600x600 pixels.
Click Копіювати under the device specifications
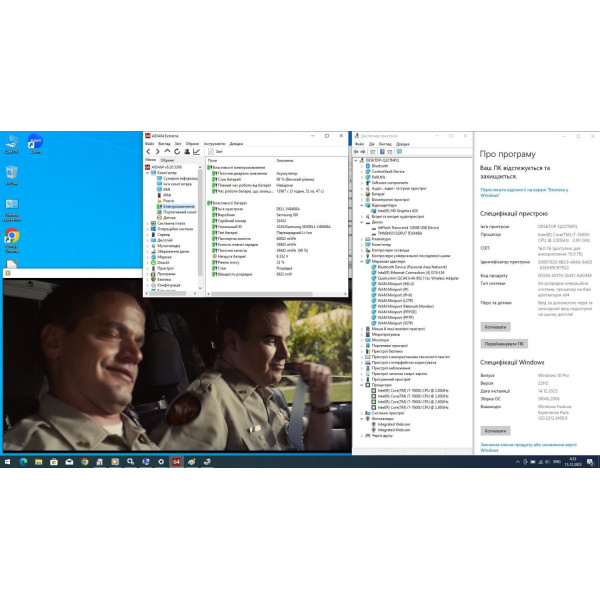click(495, 327)
